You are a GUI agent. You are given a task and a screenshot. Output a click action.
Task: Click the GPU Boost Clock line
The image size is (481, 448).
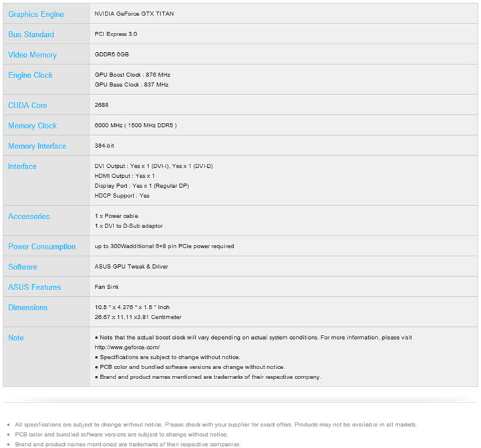131,75
